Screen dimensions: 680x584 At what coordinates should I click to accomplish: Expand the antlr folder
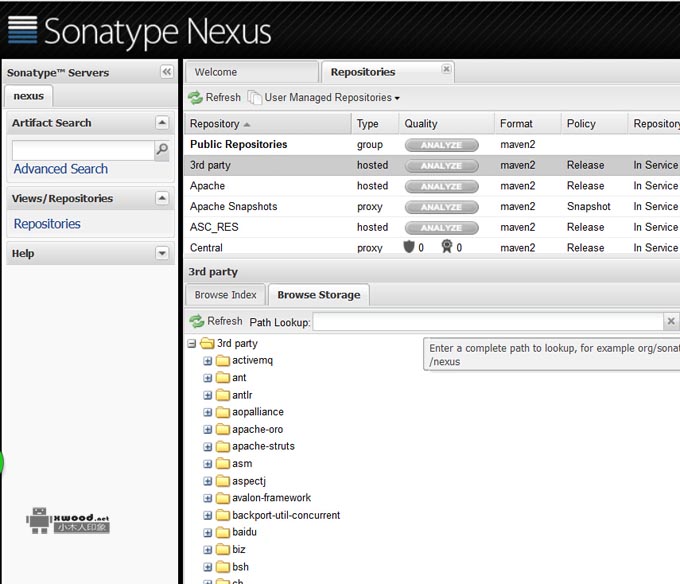point(208,395)
